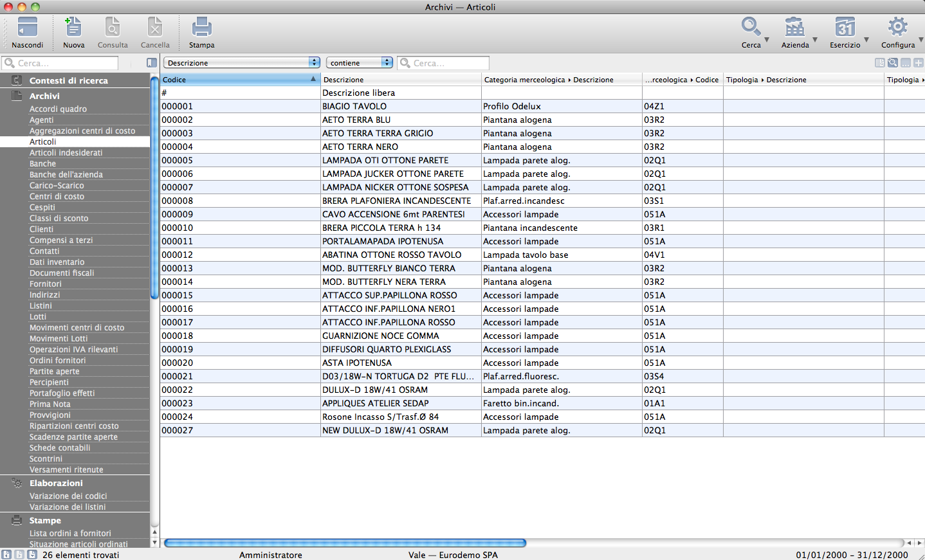Image resolution: width=925 pixels, height=560 pixels.
Task: Click the Esercizio calendar icon
Action: 845,28
